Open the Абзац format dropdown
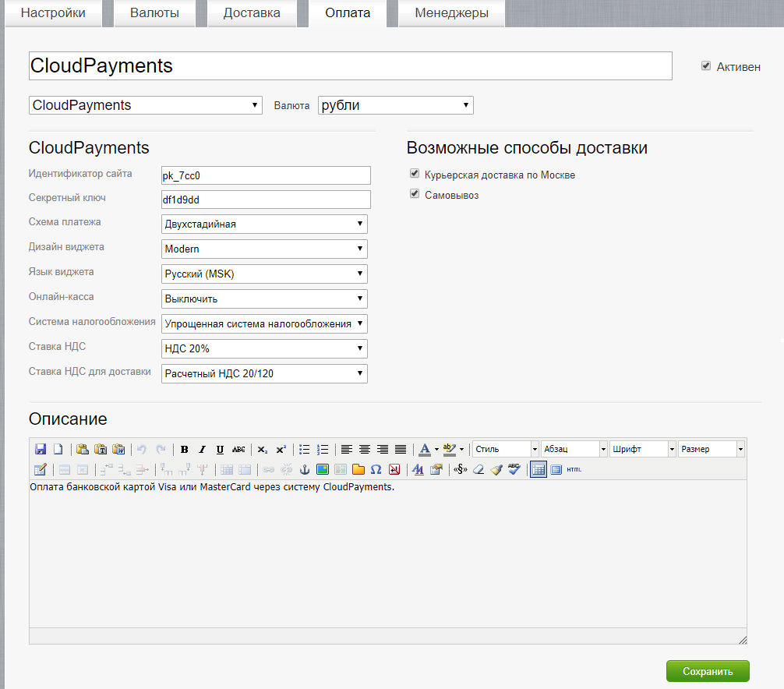784x689 pixels. (x=574, y=449)
